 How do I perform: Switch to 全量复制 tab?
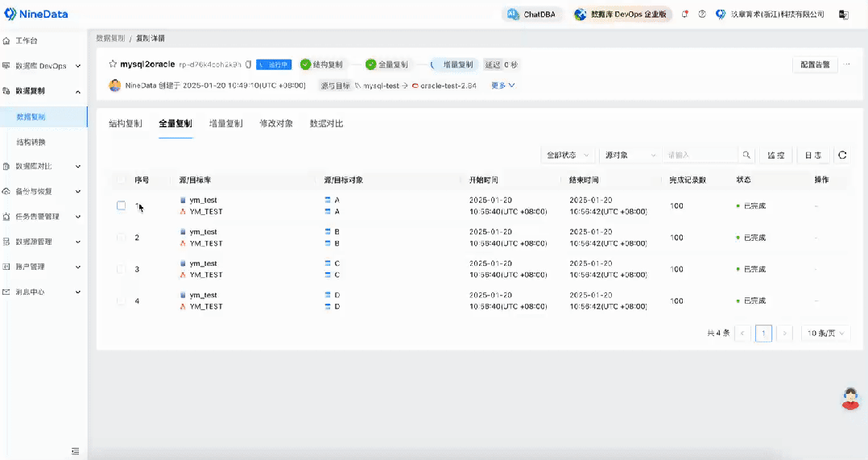pos(176,123)
